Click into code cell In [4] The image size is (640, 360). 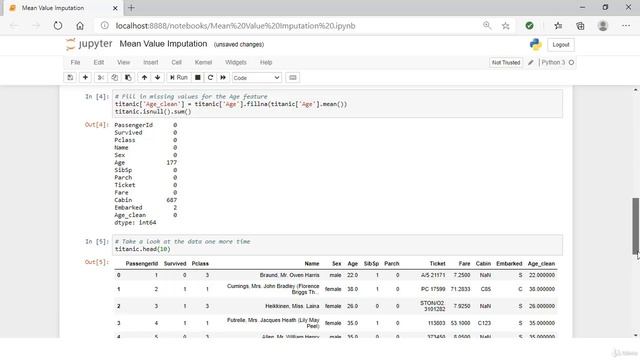click(338, 104)
